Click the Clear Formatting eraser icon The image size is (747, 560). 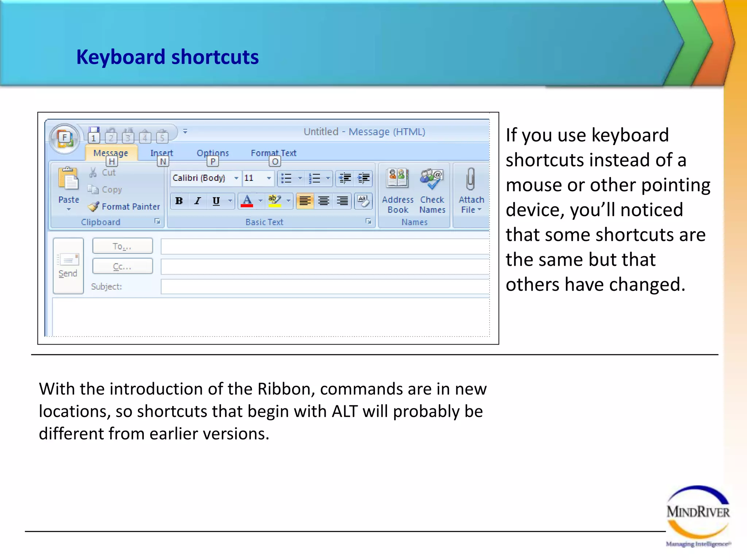tap(363, 201)
